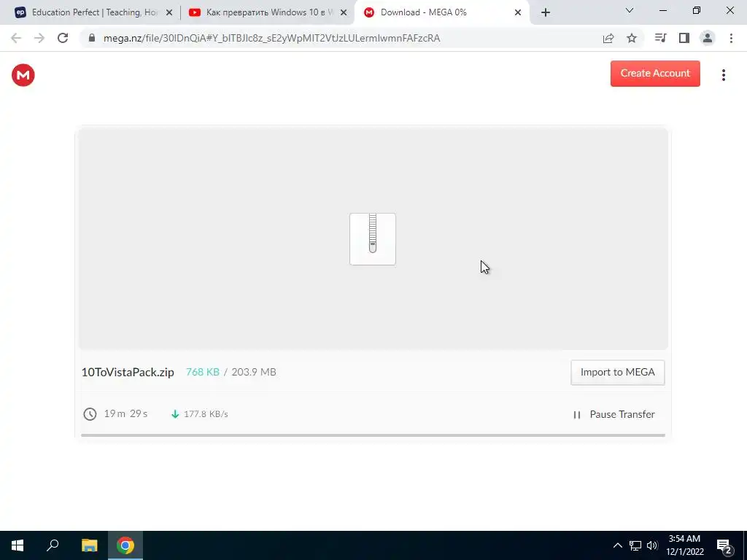
Task: Open File Explorer from the taskbar
Action: coord(89,545)
